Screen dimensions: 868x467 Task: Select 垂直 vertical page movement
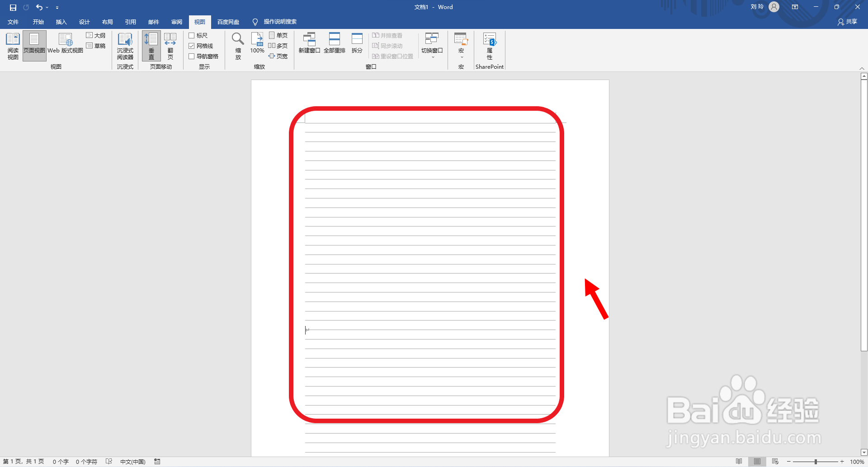tap(151, 46)
